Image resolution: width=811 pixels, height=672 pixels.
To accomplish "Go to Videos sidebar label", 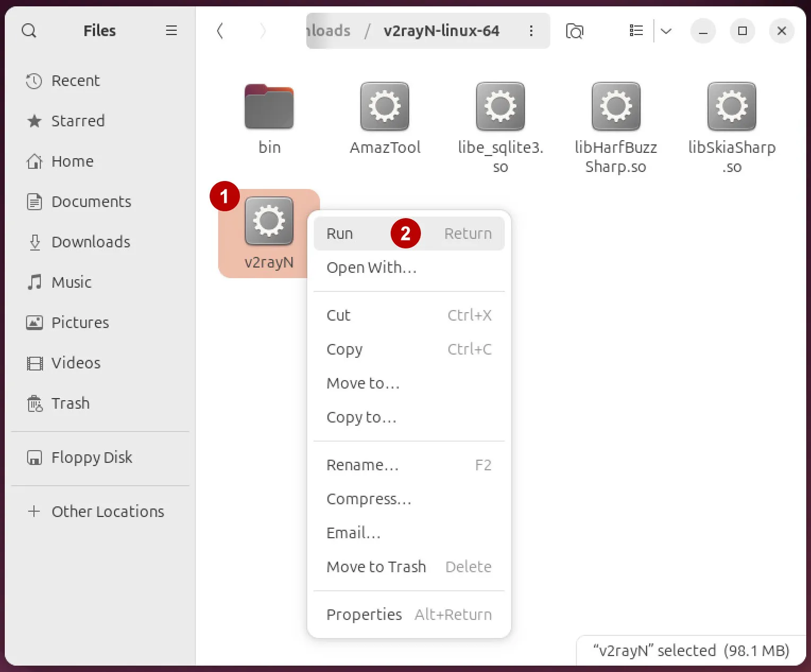I will pos(76,363).
